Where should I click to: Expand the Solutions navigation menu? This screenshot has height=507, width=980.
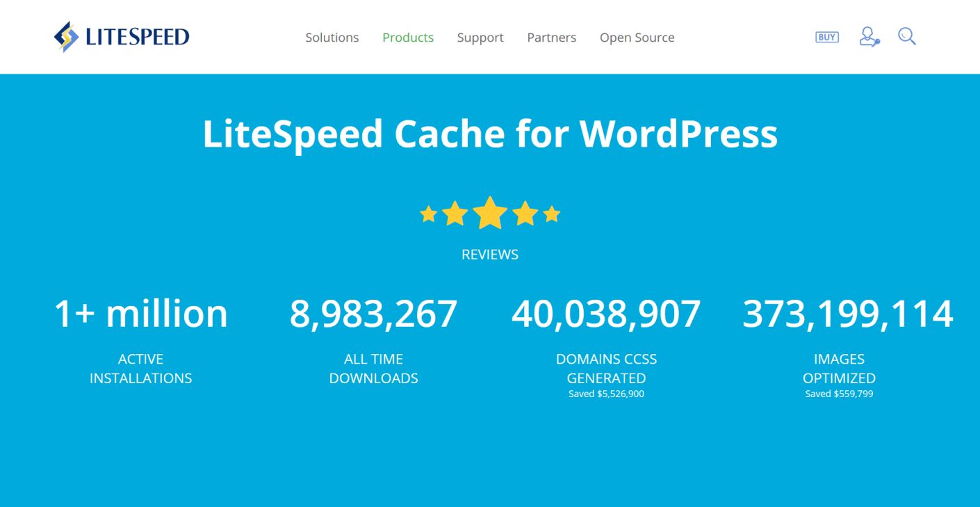point(332,38)
